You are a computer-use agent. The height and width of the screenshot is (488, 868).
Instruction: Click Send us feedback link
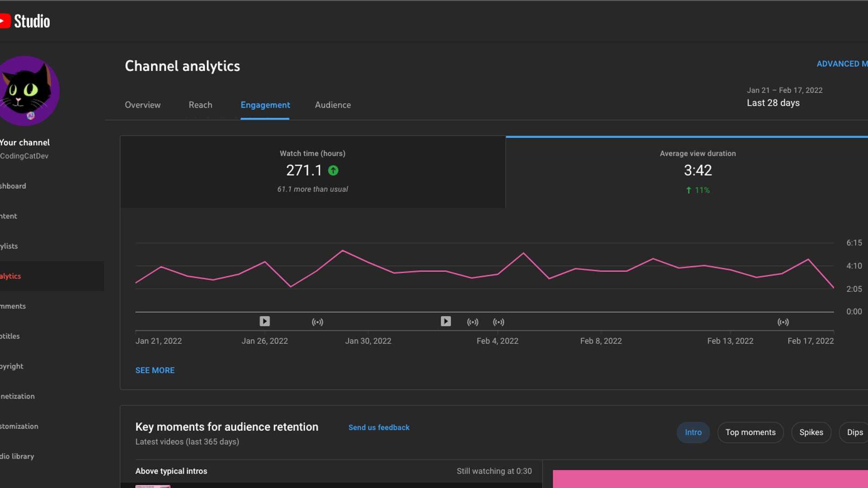click(x=379, y=427)
